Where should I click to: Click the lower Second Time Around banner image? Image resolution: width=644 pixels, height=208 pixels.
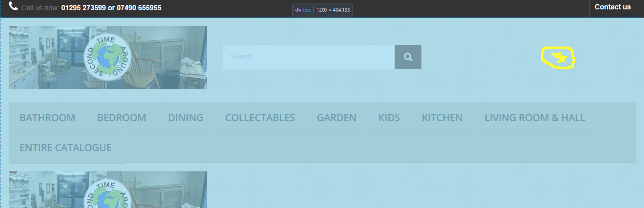(x=108, y=190)
